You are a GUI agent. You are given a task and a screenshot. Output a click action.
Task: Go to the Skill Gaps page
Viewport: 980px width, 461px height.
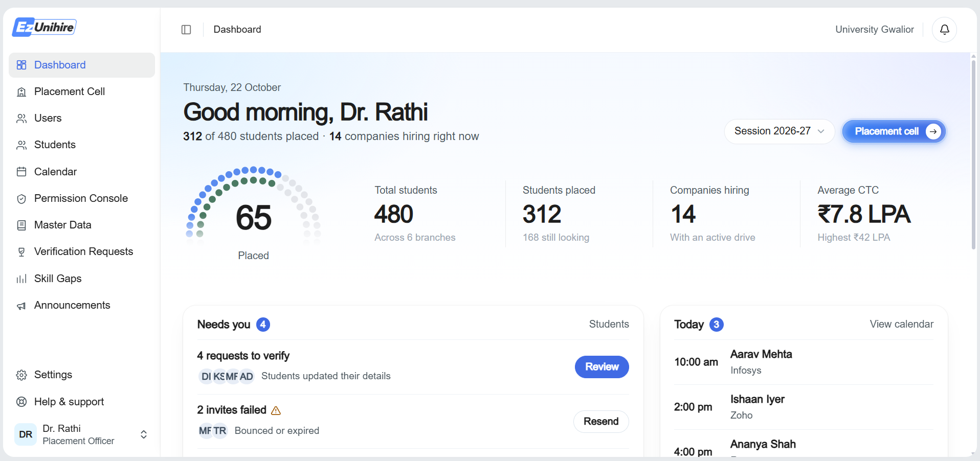pyautogui.click(x=82, y=279)
